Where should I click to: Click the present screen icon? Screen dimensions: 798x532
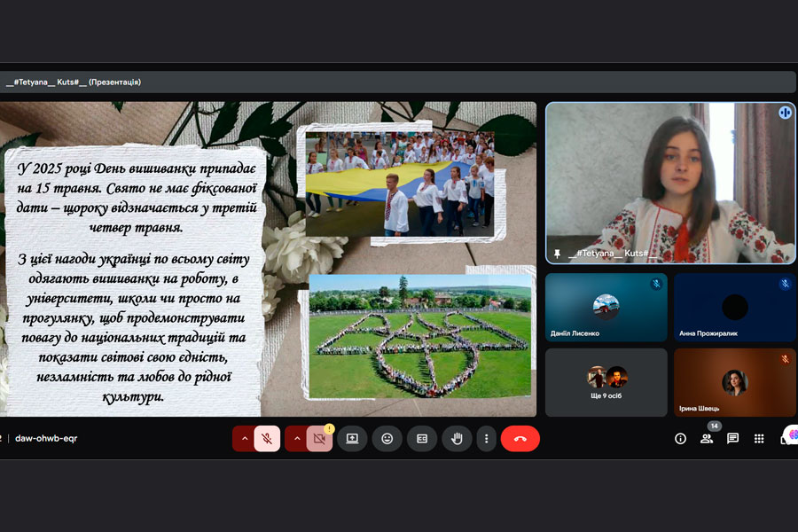[352, 439]
